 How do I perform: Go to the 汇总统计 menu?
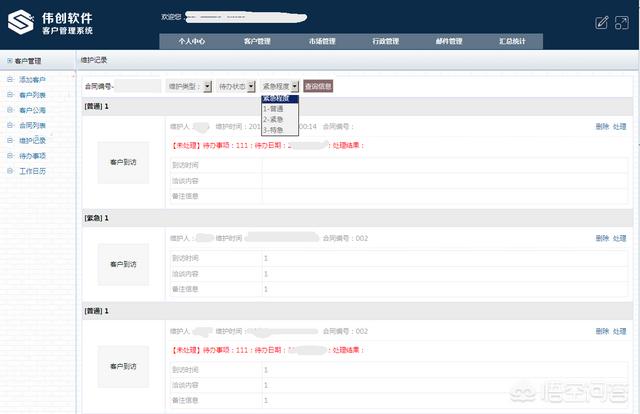pos(511,42)
